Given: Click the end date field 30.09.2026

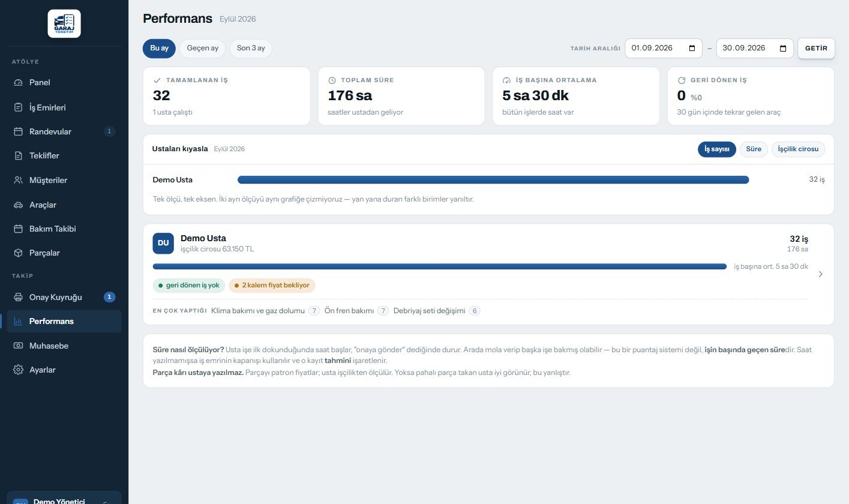Looking at the screenshot, I should (x=755, y=48).
